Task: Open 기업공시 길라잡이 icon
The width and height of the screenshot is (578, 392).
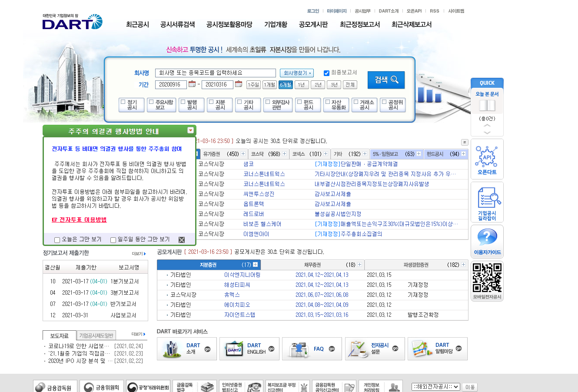Action: tap(487, 202)
